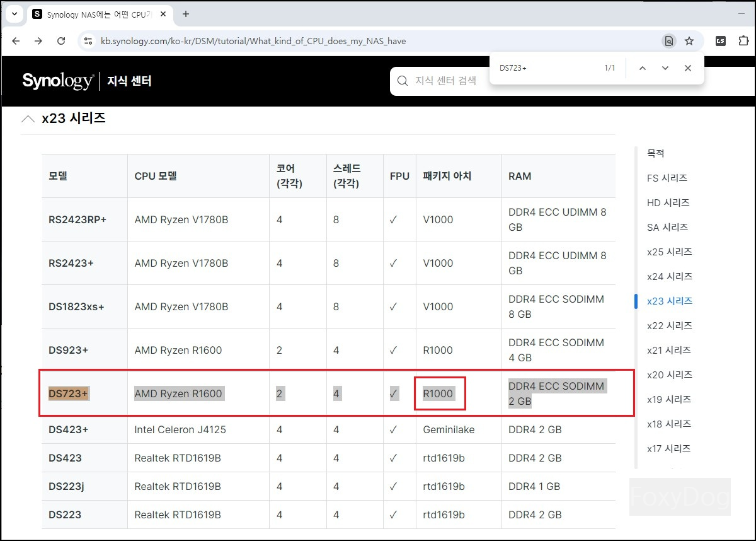Open the LS extension icon
Image resolution: width=756 pixels, height=541 pixels.
(x=721, y=41)
